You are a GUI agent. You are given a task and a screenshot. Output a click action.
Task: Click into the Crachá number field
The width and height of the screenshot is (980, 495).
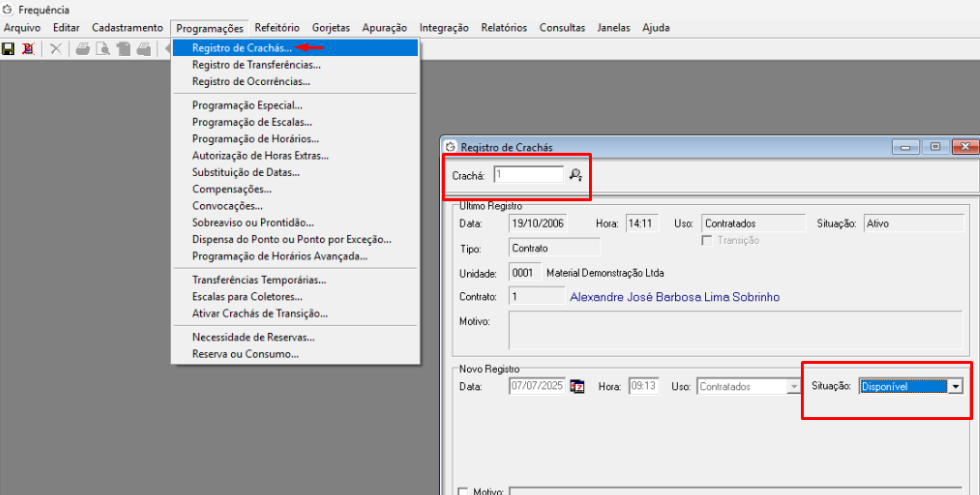(528, 175)
